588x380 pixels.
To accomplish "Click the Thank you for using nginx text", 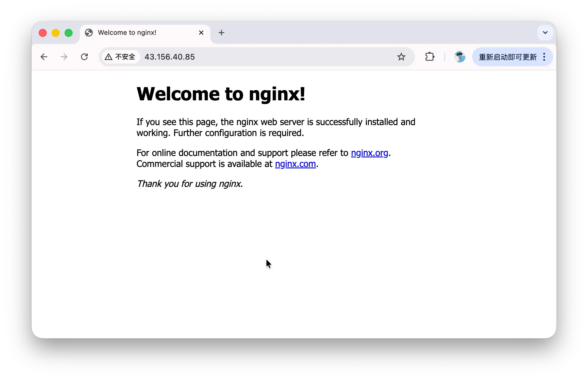I will (190, 184).
